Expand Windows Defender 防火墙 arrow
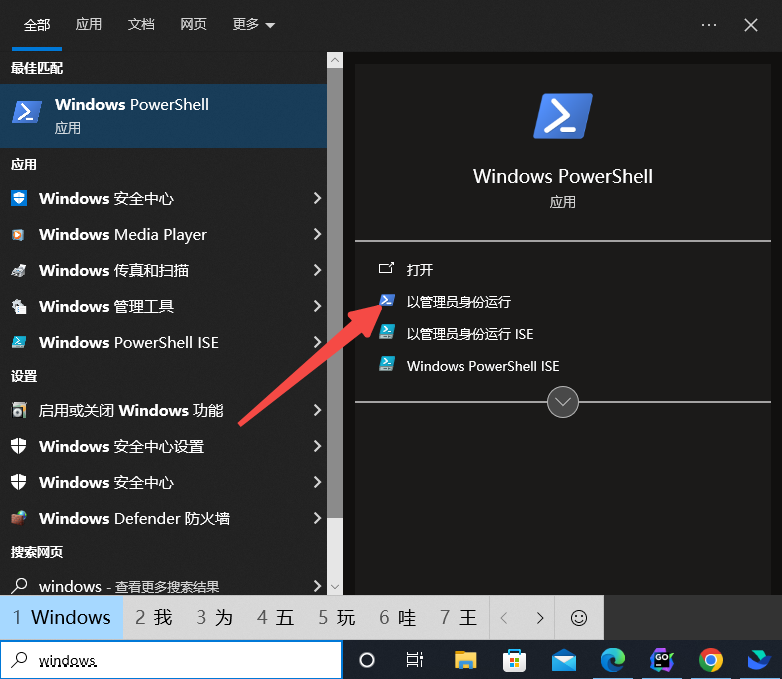 (317, 518)
